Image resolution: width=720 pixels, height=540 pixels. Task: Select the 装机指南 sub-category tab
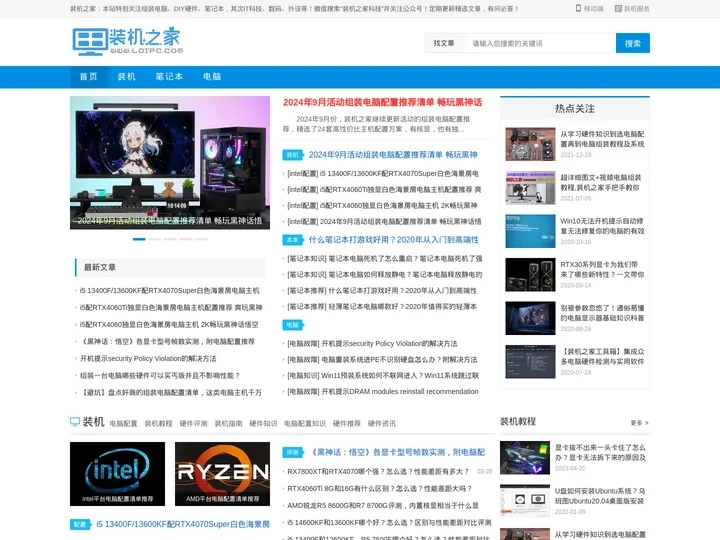pos(228,423)
